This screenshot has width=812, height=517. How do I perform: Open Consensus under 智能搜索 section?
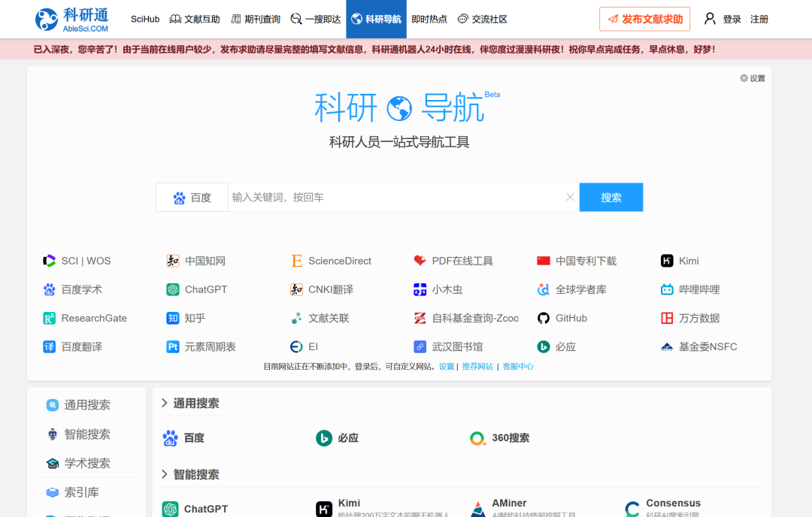(663, 508)
